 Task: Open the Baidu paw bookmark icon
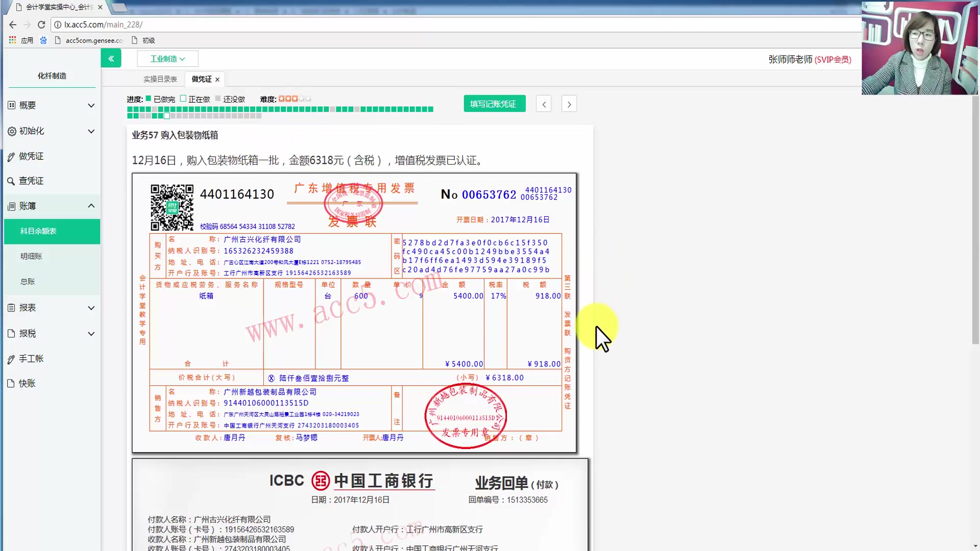pos(43,40)
